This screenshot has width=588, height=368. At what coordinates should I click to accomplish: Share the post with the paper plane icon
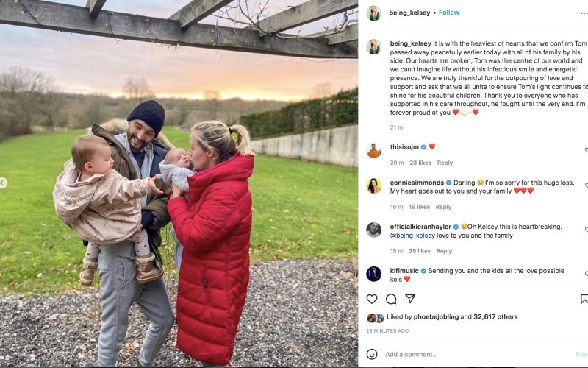(410, 299)
